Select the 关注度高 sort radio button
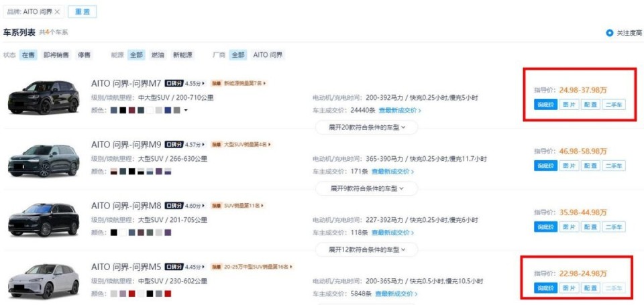Viewport: 644px width, 305px height. (610, 34)
